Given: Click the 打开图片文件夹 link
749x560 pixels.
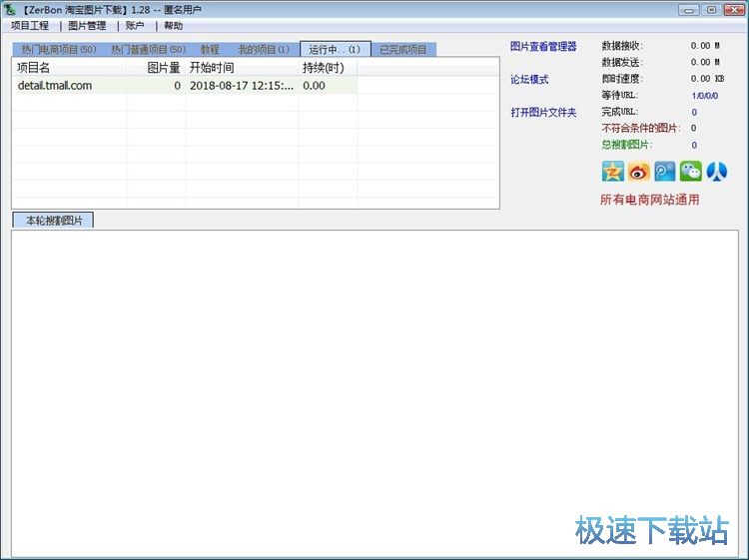Looking at the screenshot, I should 543,112.
